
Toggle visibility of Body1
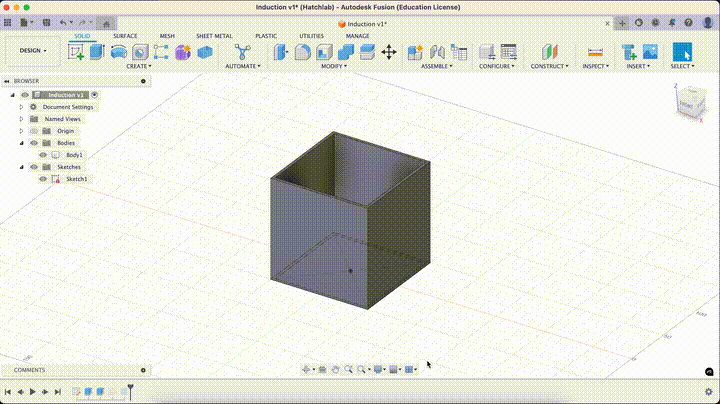tap(43, 155)
